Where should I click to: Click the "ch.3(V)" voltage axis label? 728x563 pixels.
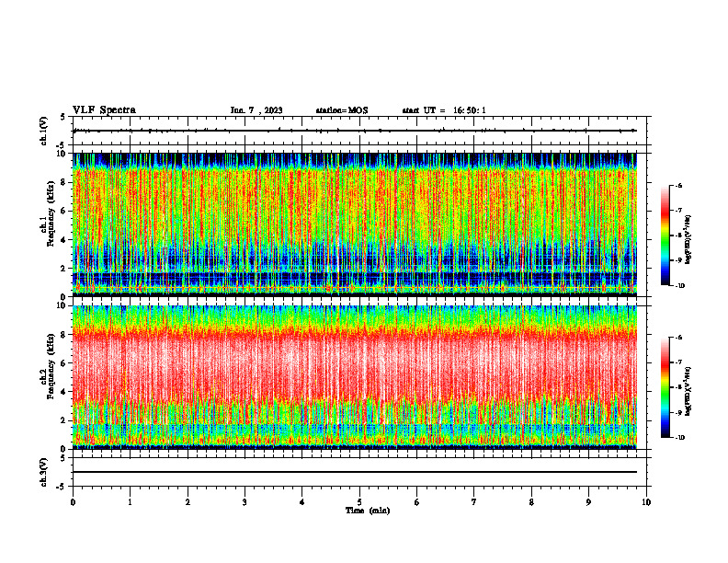pyautogui.click(x=44, y=472)
